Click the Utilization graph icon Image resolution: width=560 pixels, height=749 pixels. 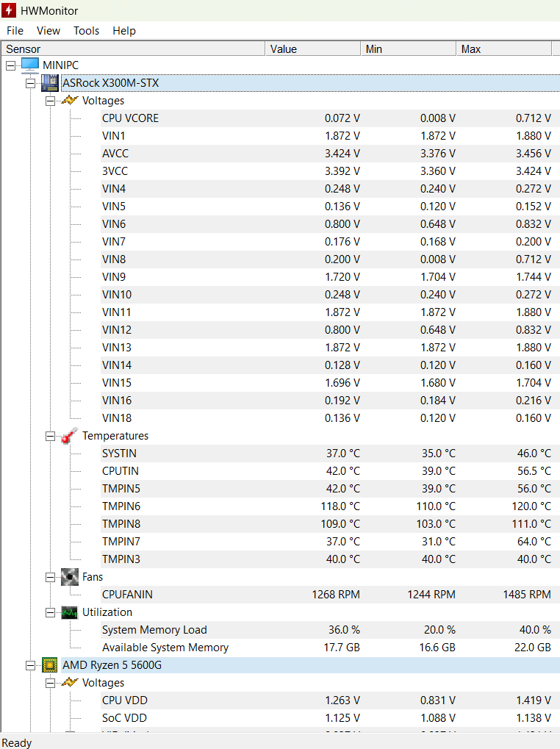(x=70, y=612)
